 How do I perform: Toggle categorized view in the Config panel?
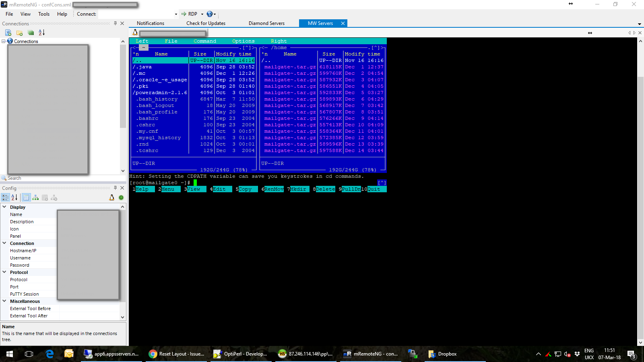coord(5,197)
